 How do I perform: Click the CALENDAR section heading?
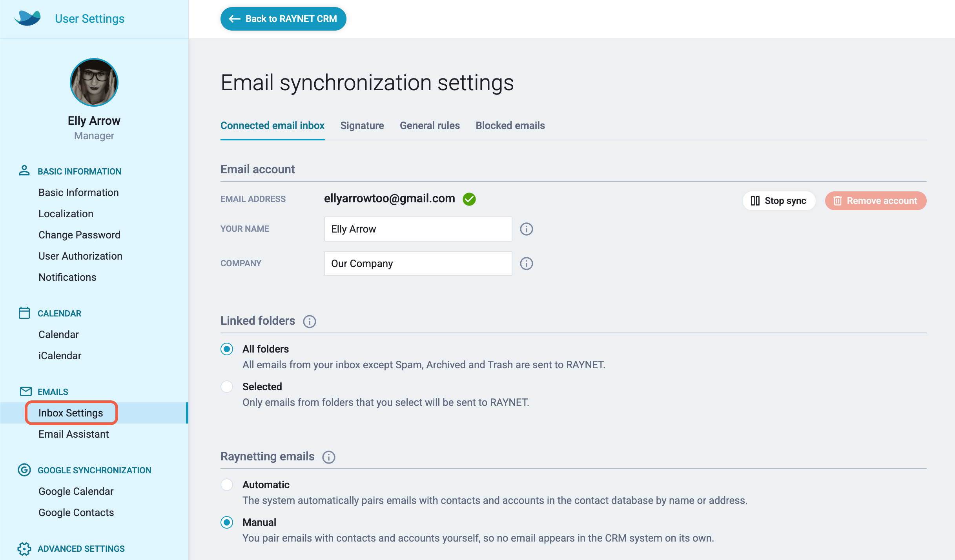[59, 313]
